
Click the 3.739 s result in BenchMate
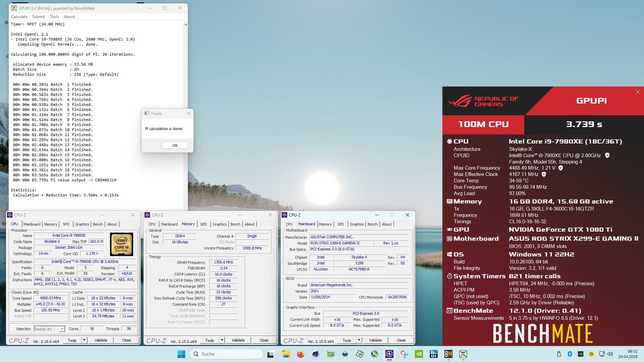584,124
